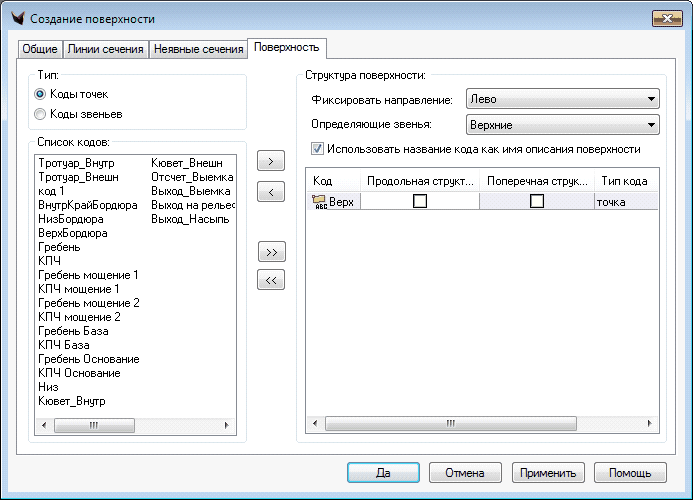Check the Продольная структура box for Верх
Image resolution: width=693 pixels, height=500 pixels.
(420, 201)
